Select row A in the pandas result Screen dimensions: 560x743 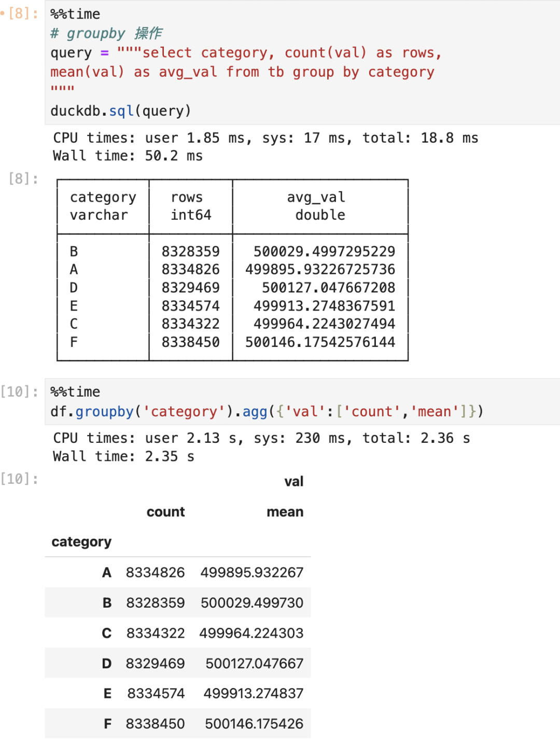click(x=107, y=572)
